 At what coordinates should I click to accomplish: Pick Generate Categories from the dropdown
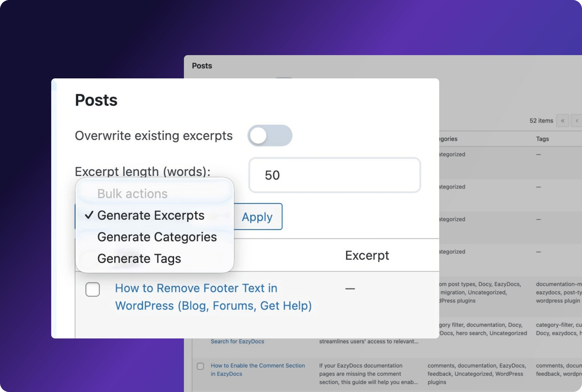tap(157, 237)
